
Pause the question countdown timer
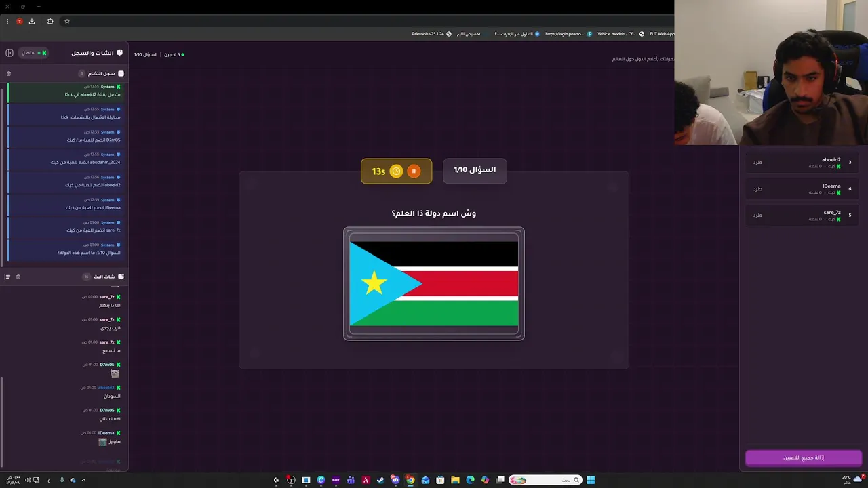[x=414, y=171]
